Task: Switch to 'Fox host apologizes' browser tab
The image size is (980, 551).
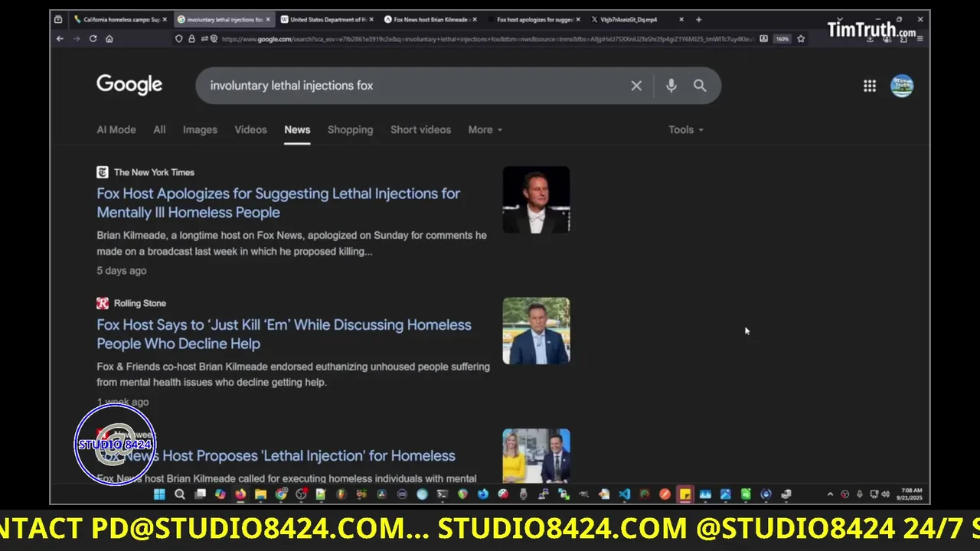Action: 531,19
